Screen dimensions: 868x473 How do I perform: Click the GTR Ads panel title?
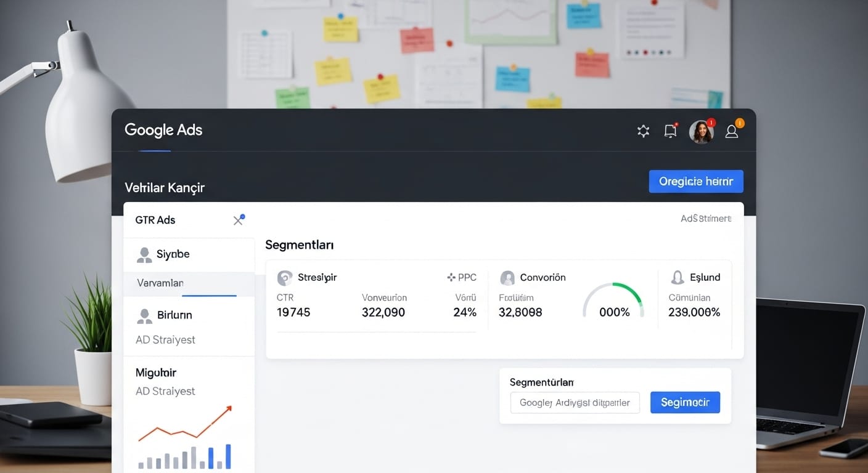click(x=155, y=220)
